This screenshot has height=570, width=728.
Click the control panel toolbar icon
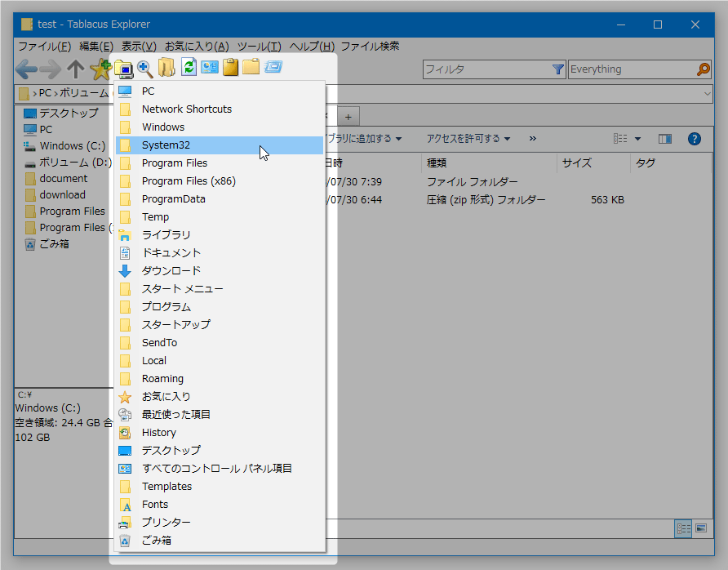click(210, 67)
